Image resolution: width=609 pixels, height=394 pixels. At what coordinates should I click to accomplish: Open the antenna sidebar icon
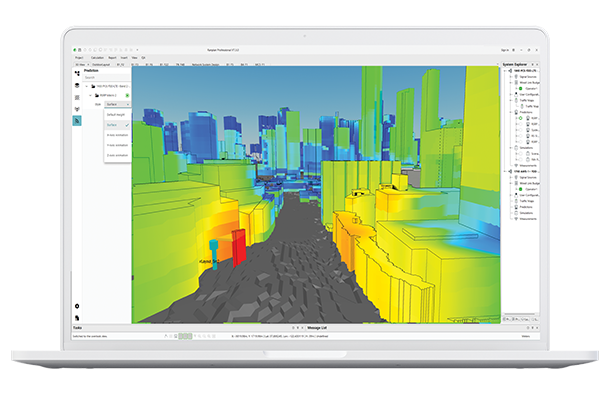(77, 109)
